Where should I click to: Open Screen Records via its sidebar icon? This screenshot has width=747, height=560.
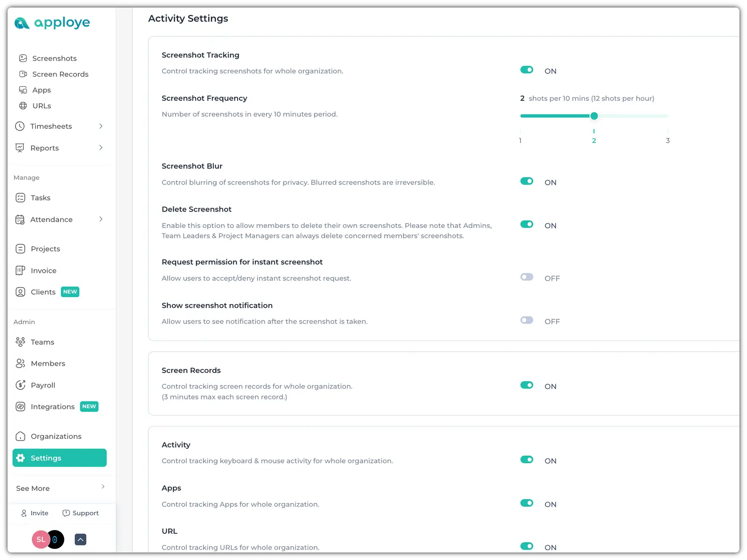click(x=23, y=74)
